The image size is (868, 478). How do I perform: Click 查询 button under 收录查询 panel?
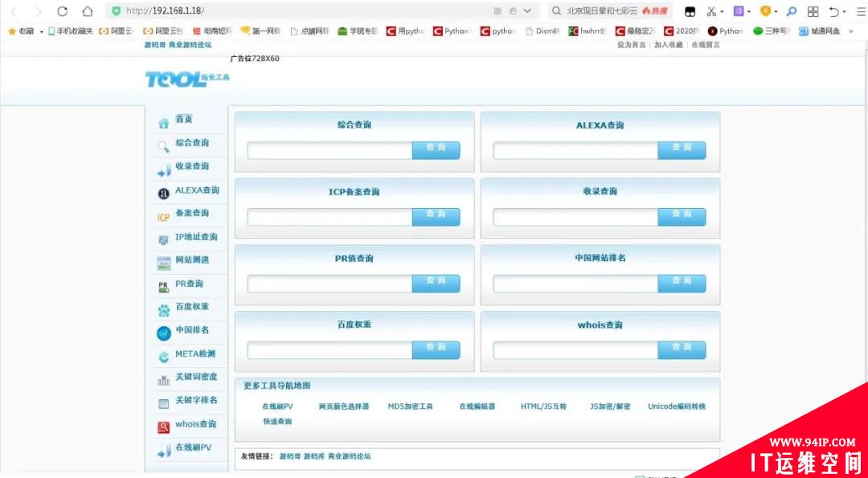click(x=682, y=216)
